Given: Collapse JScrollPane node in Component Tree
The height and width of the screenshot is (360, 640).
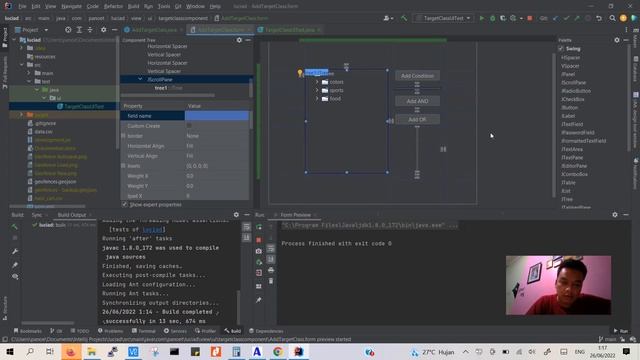Looking at the screenshot, I should [140, 79].
